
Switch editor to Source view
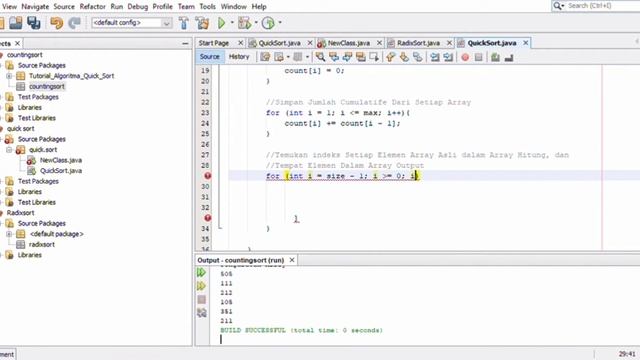point(209,57)
